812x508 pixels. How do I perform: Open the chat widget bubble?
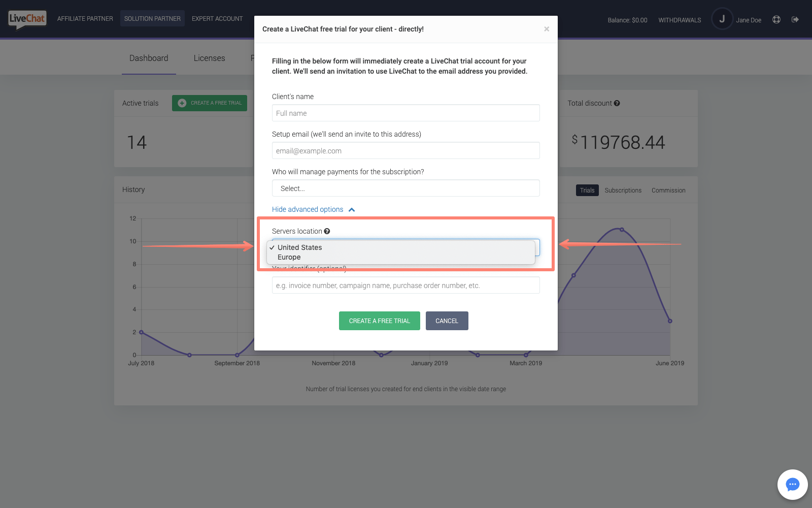click(x=792, y=485)
